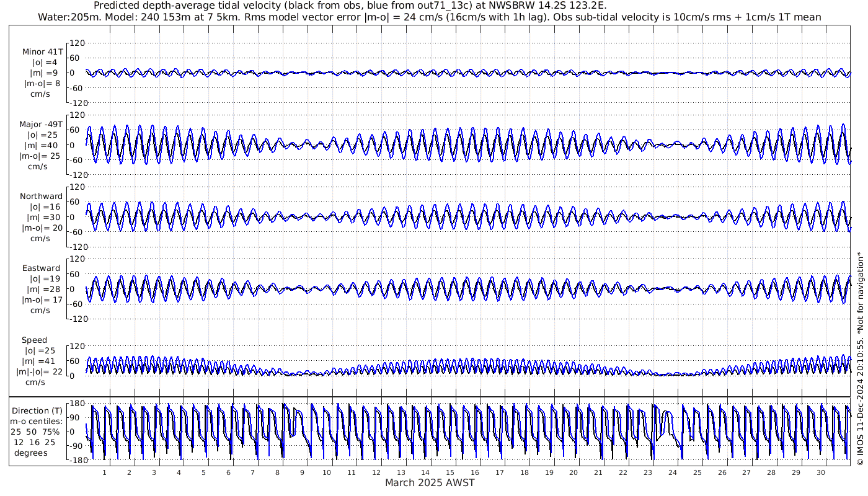
Task: Click the "-90" tick of the Direction panel
Action: click(77, 446)
